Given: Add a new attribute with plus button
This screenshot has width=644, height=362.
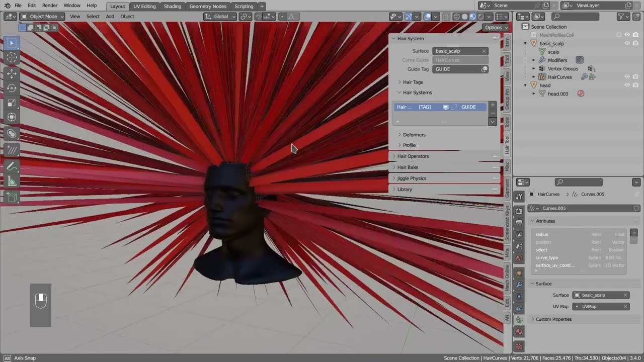Looking at the screenshot, I should coord(634,232).
